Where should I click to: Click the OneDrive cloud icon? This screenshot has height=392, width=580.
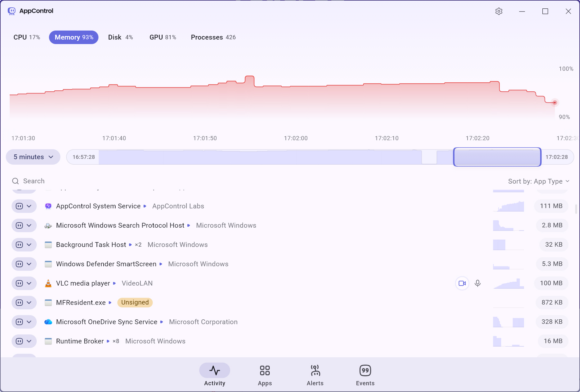[x=48, y=322]
